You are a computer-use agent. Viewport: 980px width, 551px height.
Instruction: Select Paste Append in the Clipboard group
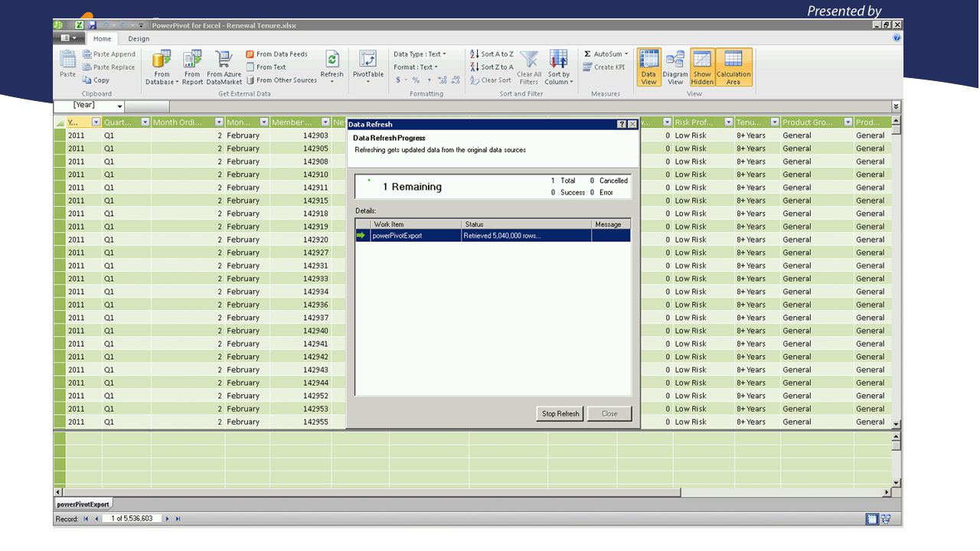tap(109, 54)
